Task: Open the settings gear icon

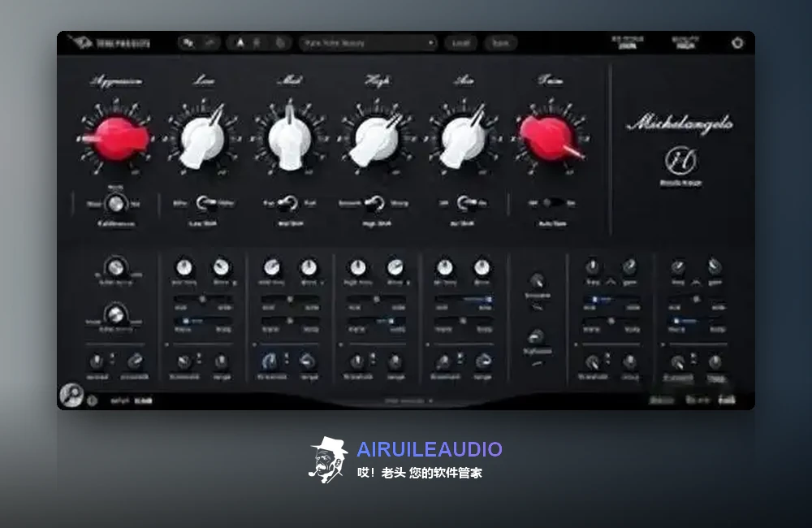Action: [737, 43]
